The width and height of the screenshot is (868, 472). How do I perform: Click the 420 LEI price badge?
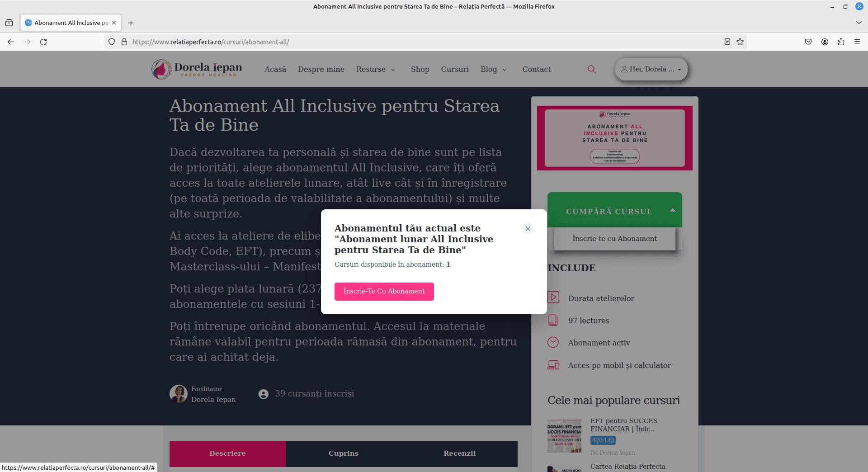click(603, 440)
